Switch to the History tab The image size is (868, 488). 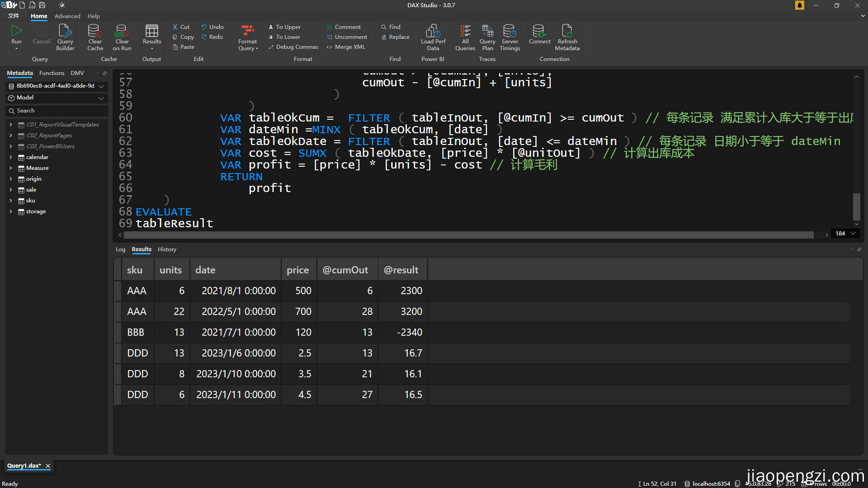coord(167,249)
